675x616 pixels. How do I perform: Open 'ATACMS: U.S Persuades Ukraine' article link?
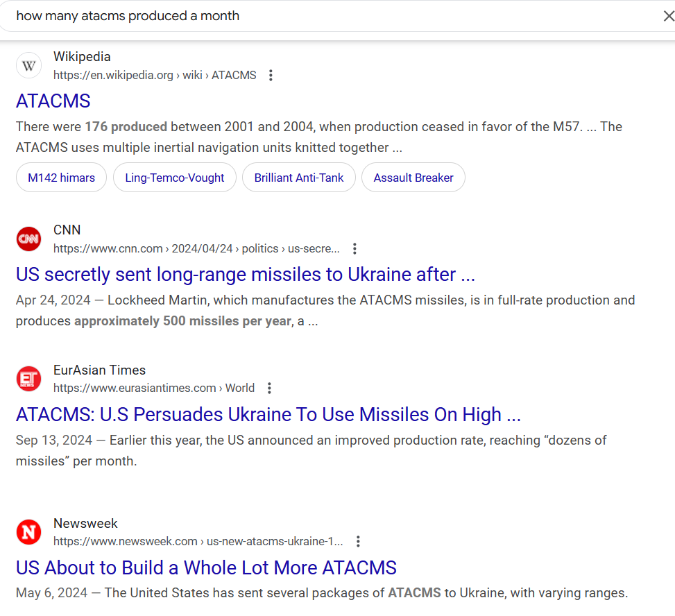point(268,415)
